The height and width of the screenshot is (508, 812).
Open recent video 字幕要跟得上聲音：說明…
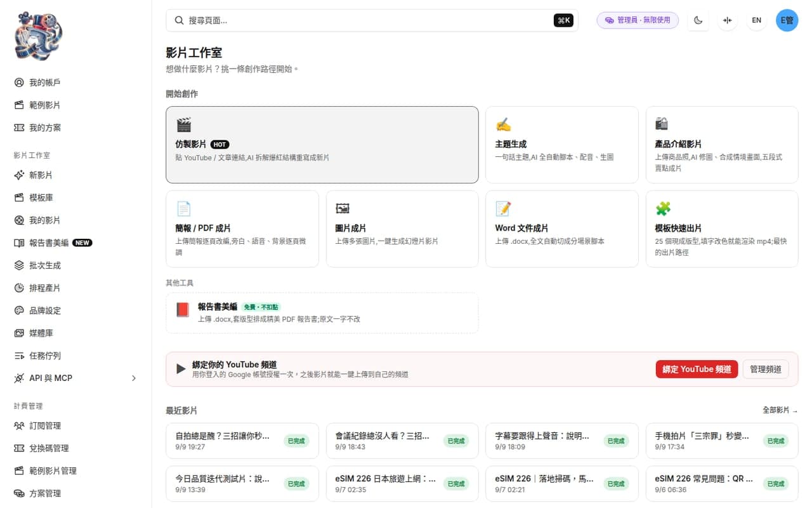(562, 441)
